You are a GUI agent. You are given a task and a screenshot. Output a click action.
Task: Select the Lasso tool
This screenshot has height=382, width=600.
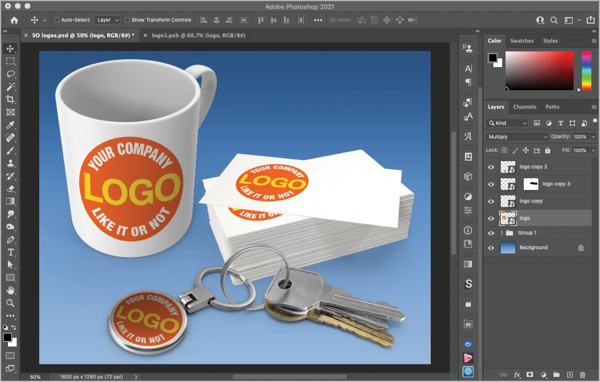[x=10, y=74]
